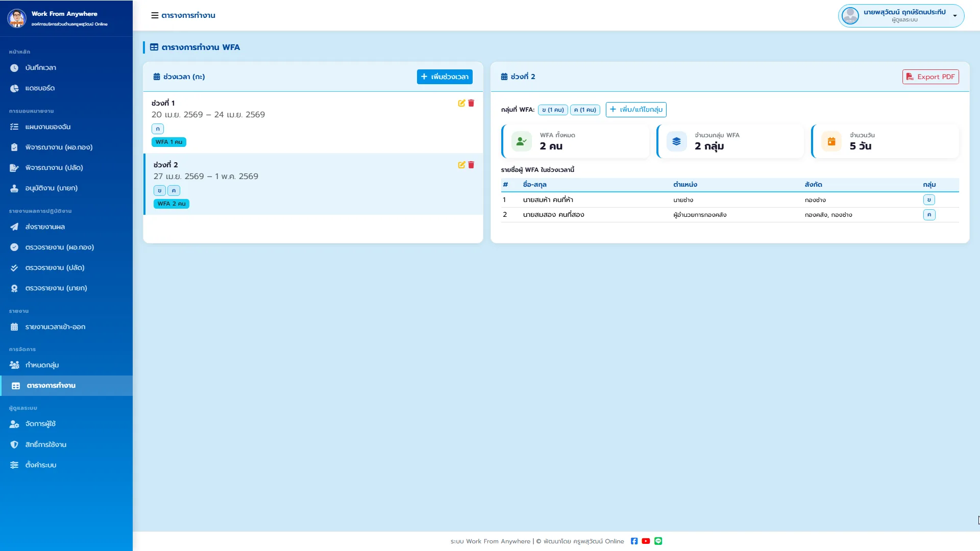
Task: Click the shield icon for สิทธิ์การใช้งาน
Action: click(14, 445)
